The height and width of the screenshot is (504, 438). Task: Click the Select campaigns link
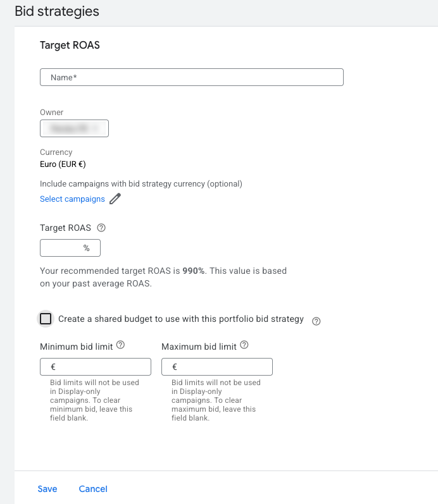[72, 199]
